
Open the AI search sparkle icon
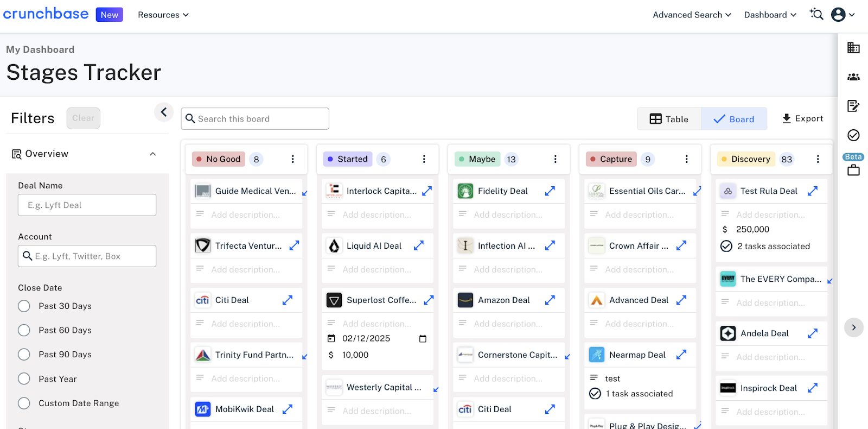click(816, 14)
